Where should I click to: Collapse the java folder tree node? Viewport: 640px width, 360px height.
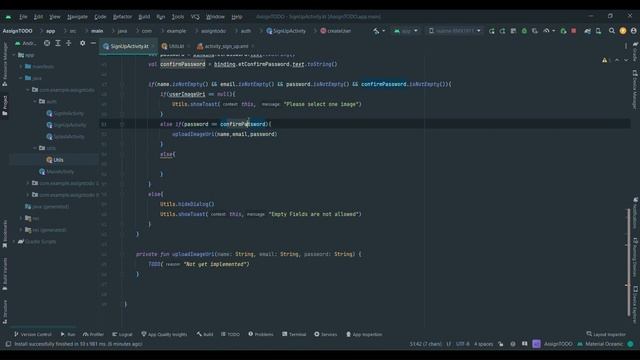pyautogui.click(x=21, y=78)
